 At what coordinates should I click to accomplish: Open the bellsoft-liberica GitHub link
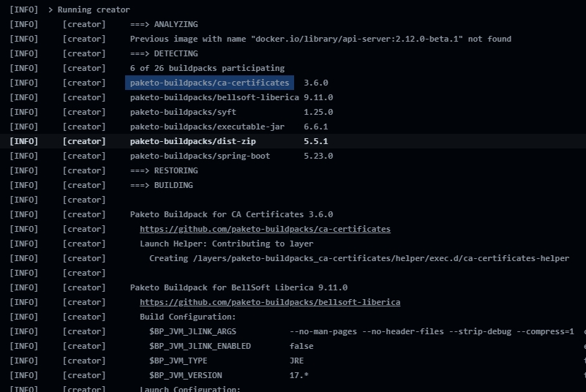269,302
